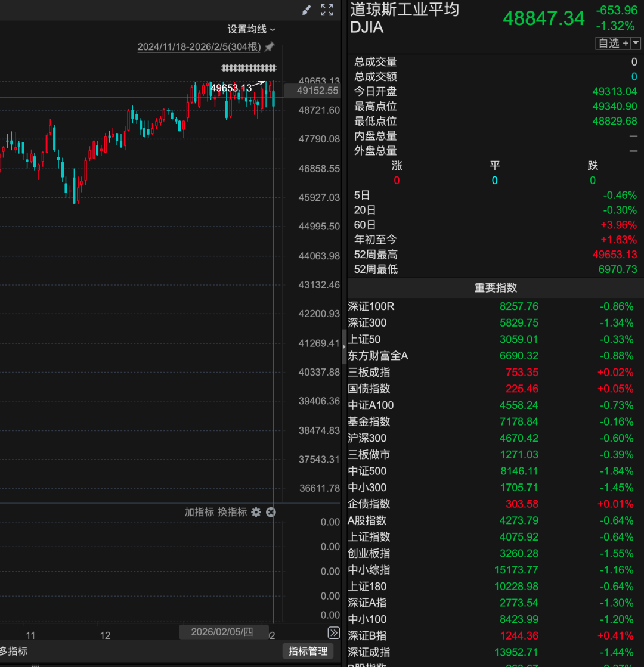Open 设置均线 moving average dropdown

pos(251,29)
